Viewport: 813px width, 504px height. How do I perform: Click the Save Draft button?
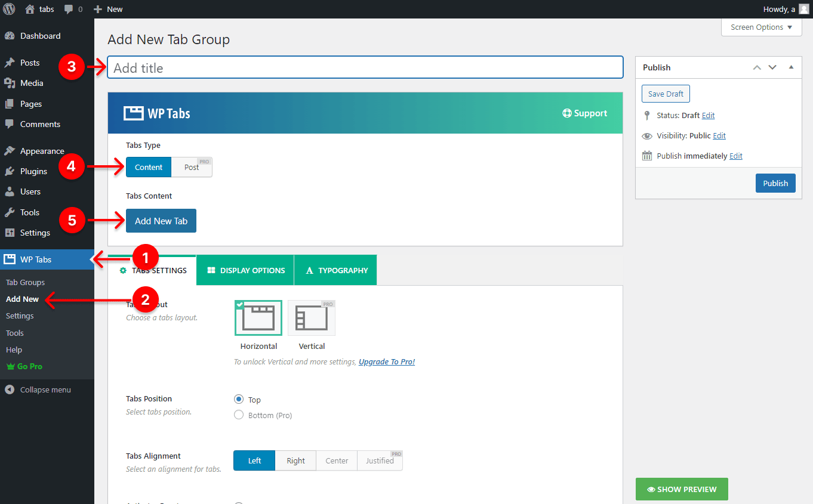666,94
